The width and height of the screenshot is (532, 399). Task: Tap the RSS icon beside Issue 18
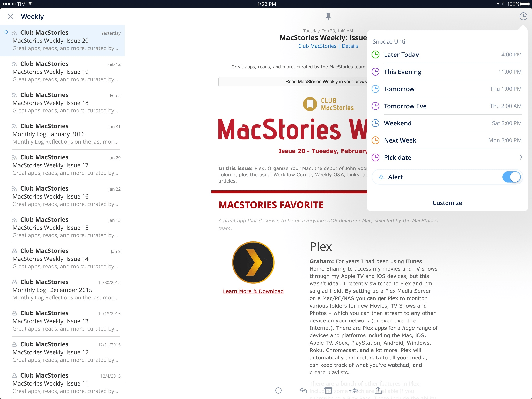(14, 95)
